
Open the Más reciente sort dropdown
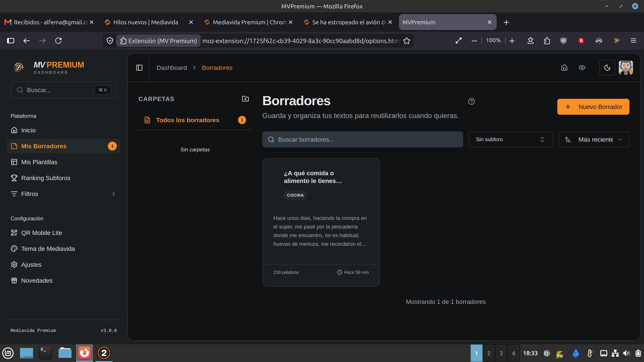click(x=594, y=139)
